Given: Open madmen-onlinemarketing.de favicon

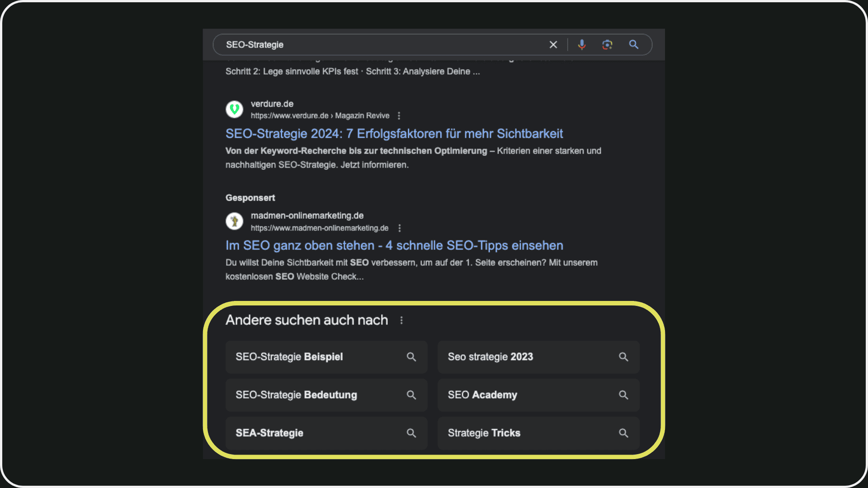Looking at the screenshot, I should point(234,221).
